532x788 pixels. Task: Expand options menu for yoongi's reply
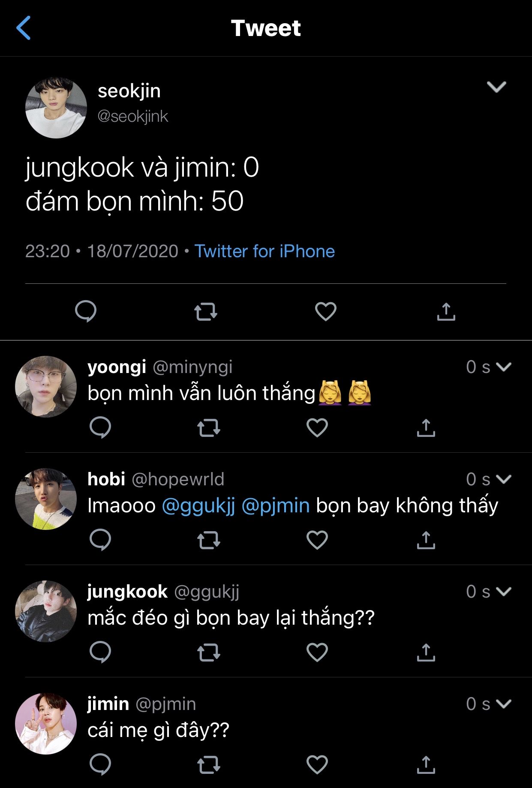coord(503,367)
